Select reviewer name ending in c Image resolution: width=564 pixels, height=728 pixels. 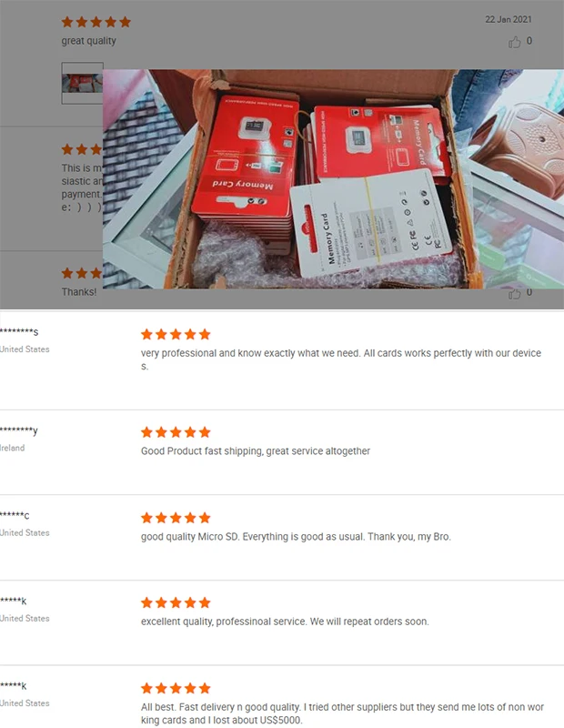(x=15, y=515)
